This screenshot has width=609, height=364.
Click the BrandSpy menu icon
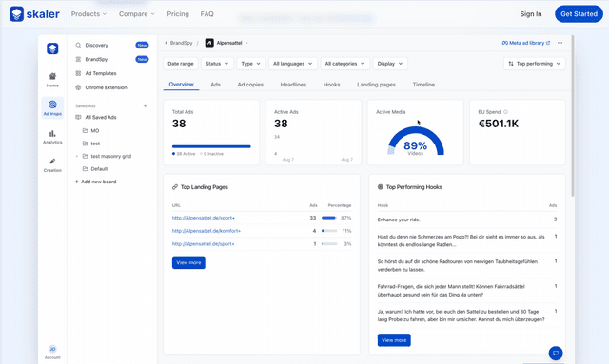click(x=78, y=59)
